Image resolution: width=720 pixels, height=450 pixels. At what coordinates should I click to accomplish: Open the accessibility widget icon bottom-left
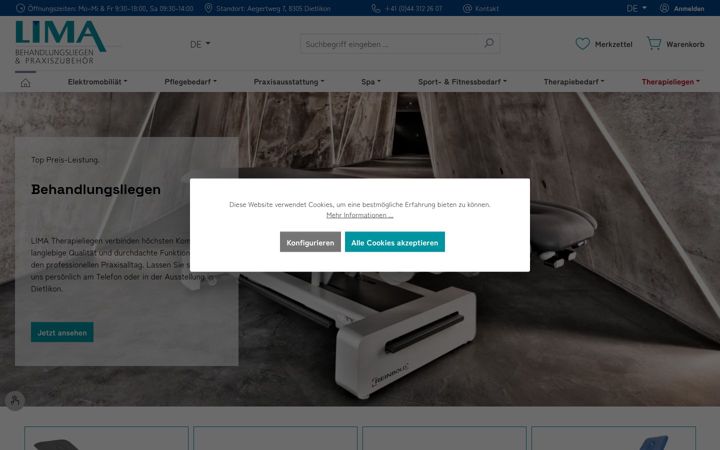[x=15, y=401]
